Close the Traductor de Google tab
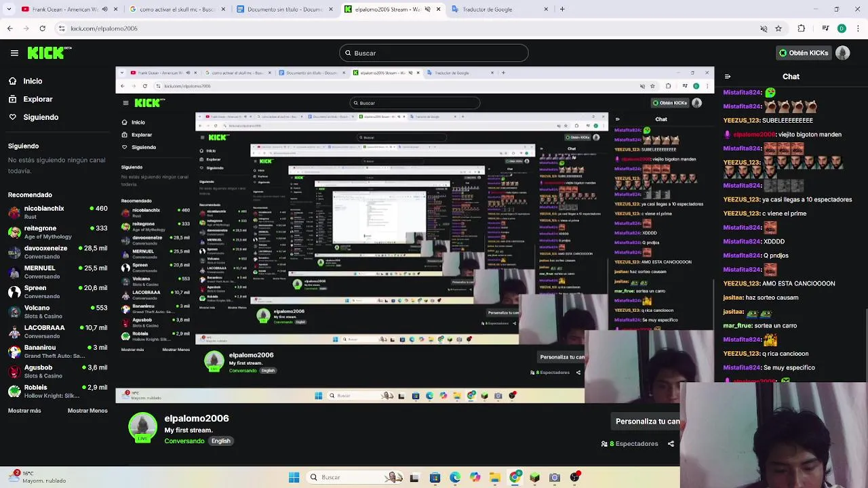Screen dimensions: 868x488 pyautogui.click(x=546, y=9)
